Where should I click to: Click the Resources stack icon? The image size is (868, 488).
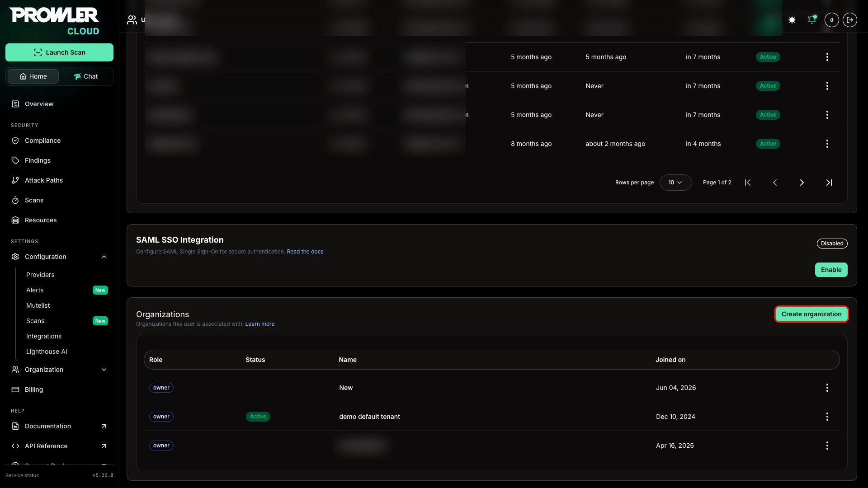[x=15, y=220]
